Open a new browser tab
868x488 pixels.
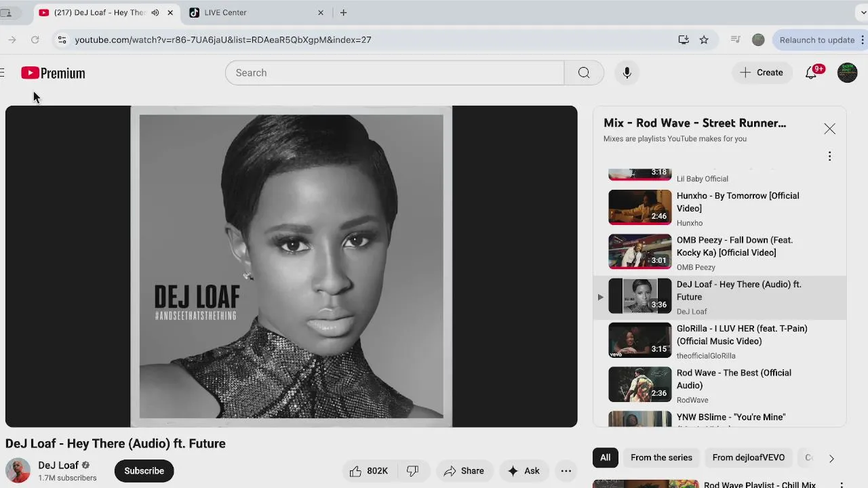coord(344,12)
